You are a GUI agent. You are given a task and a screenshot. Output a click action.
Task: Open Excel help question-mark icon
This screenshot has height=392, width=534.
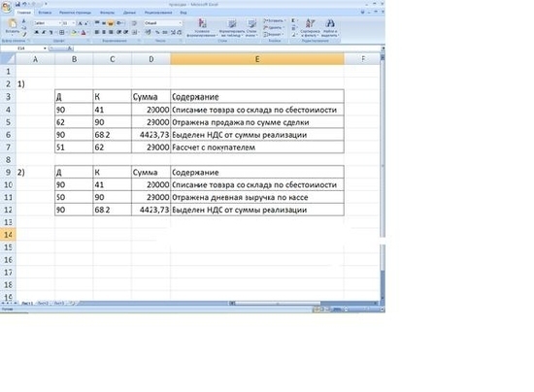coord(362,13)
